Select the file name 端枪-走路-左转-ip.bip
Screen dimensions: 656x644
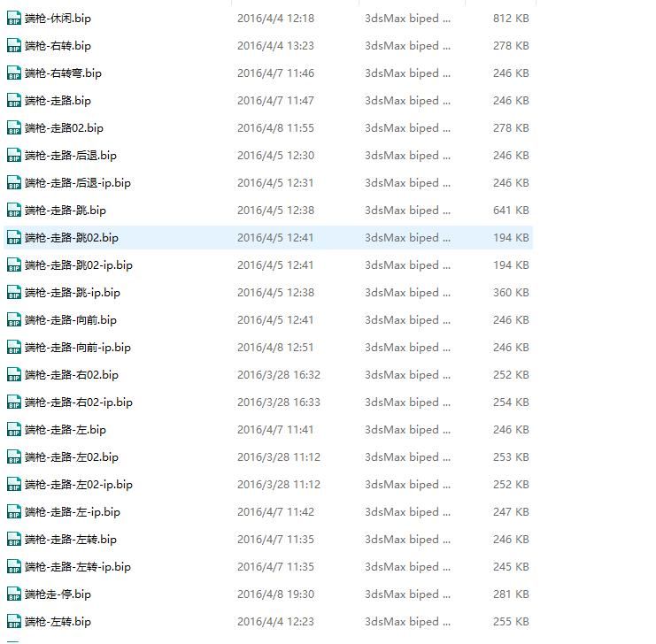(78, 567)
